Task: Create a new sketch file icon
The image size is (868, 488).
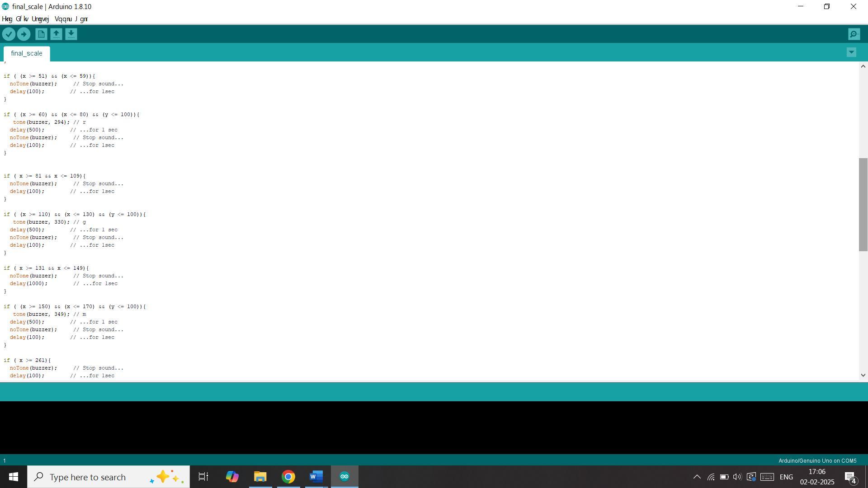Action: pos(41,34)
